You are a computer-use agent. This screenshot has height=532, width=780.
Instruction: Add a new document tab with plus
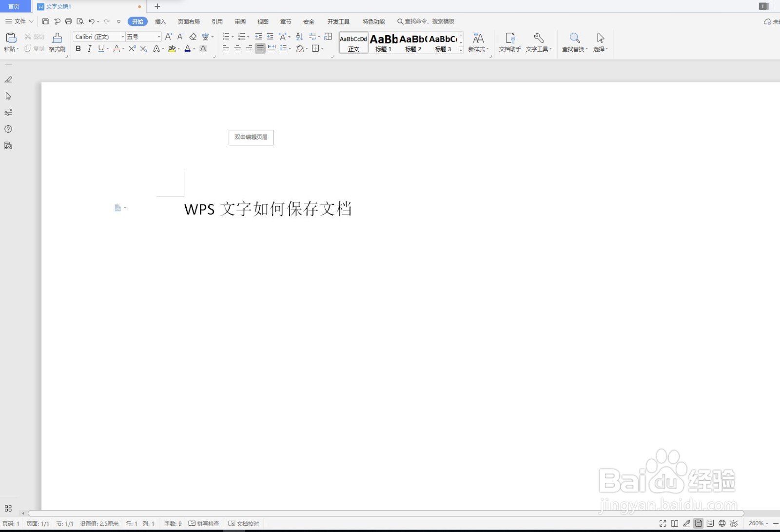(x=157, y=6)
